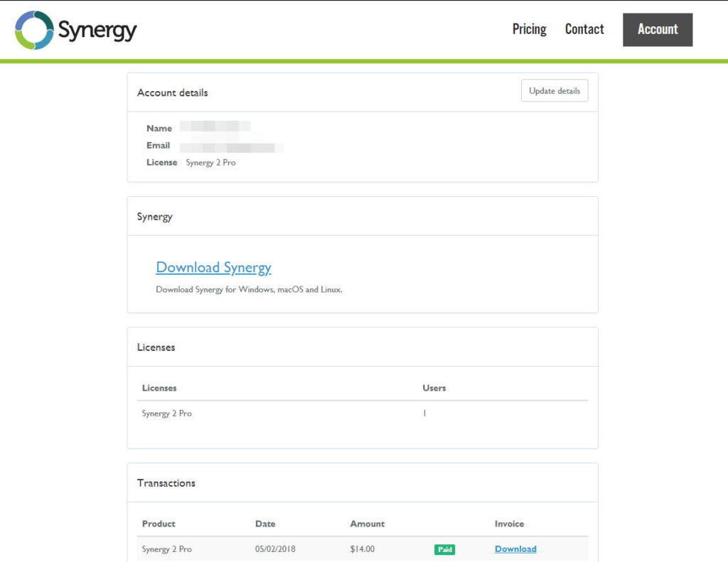Click the Update details button

555,90
